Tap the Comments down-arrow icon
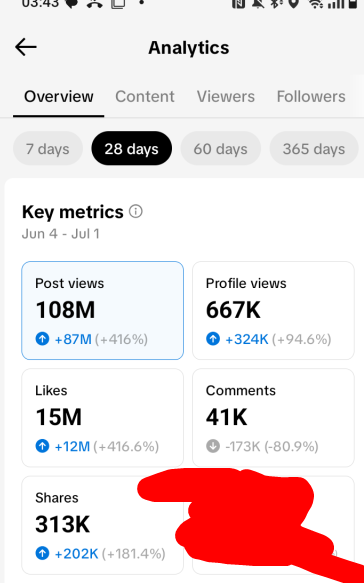The width and height of the screenshot is (364, 583). coord(213,446)
